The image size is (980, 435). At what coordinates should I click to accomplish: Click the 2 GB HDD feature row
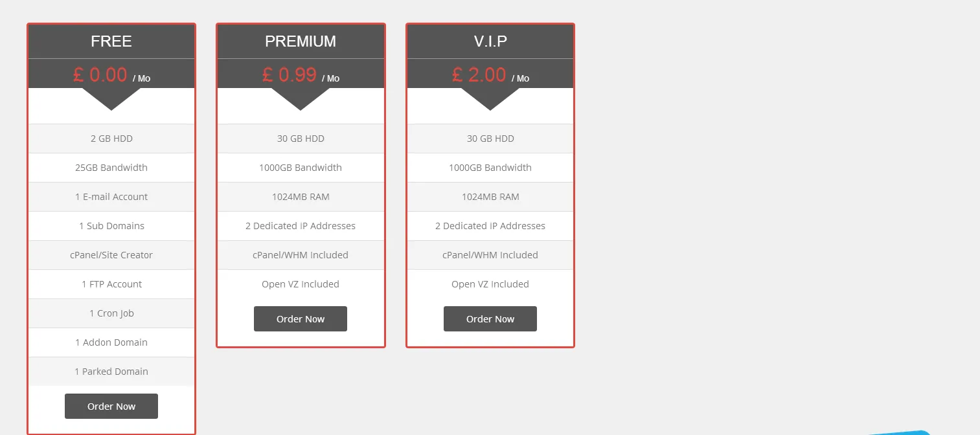coord(111,139)
